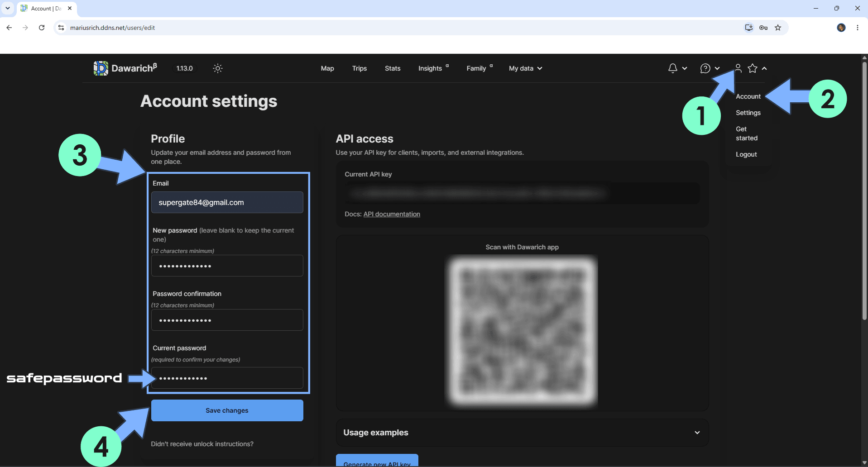Open Chrome profile avatar

point(841,28)
